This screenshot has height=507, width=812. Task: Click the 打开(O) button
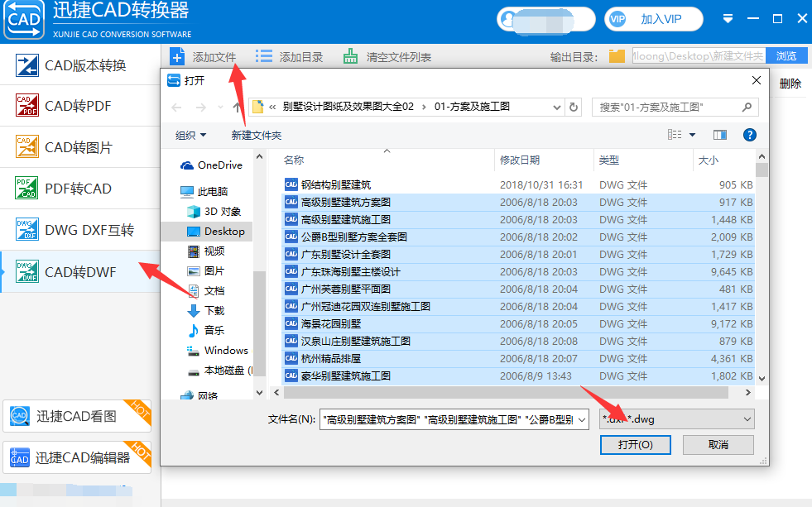(x=636, y=444)
